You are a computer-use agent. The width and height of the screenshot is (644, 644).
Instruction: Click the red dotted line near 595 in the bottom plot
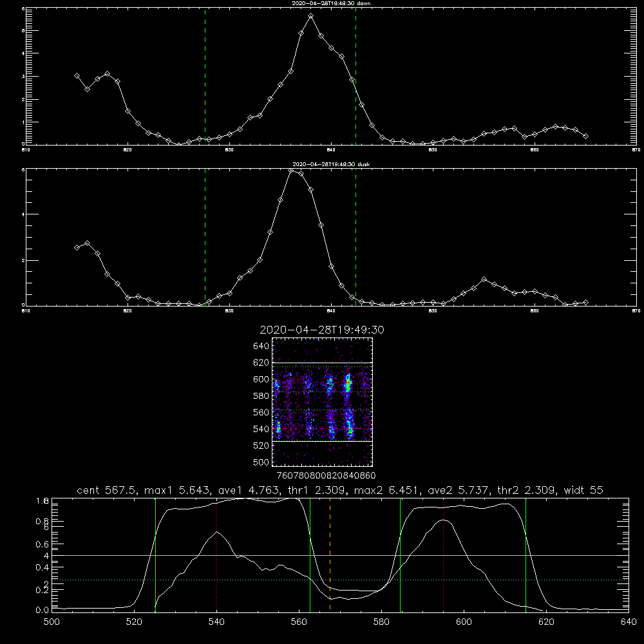point(443,555)
